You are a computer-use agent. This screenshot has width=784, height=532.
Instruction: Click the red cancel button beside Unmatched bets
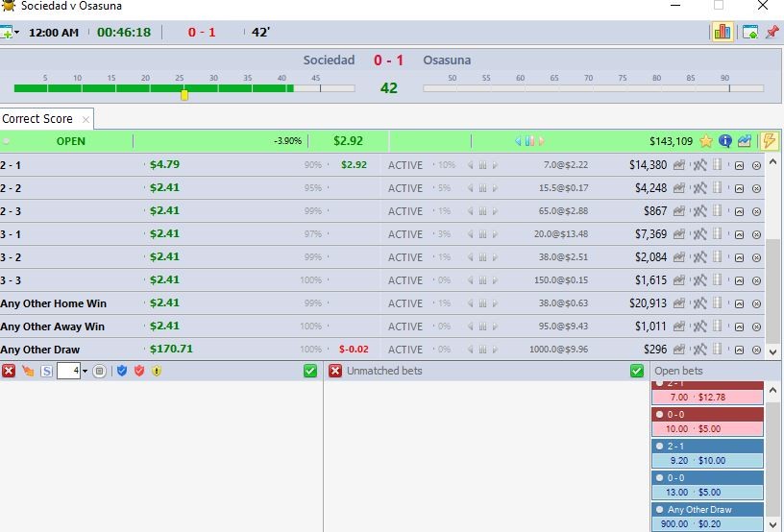(x=335, y=371)
